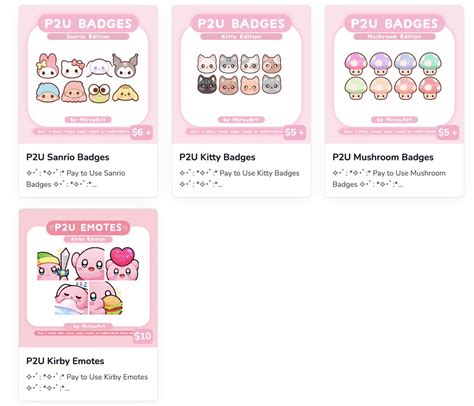Open the P2U Mushroom Badges product title

coord(383,157)
